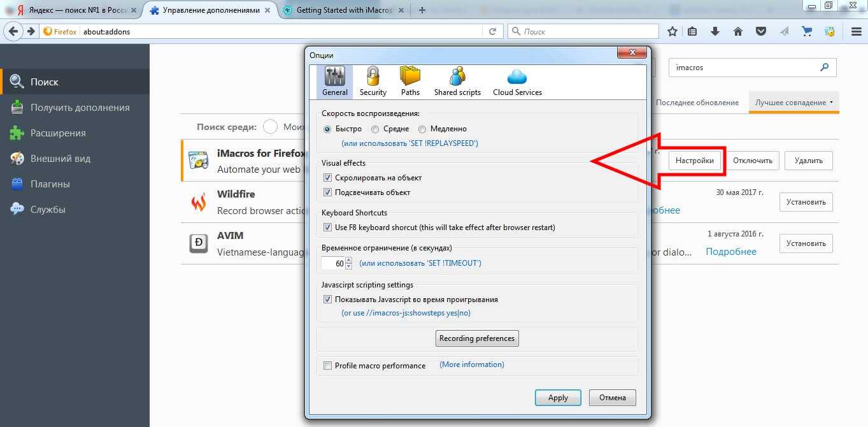Open Расширения in the sidebar
The height and width of the screenshot is (427, 868).
coord(75,133)
